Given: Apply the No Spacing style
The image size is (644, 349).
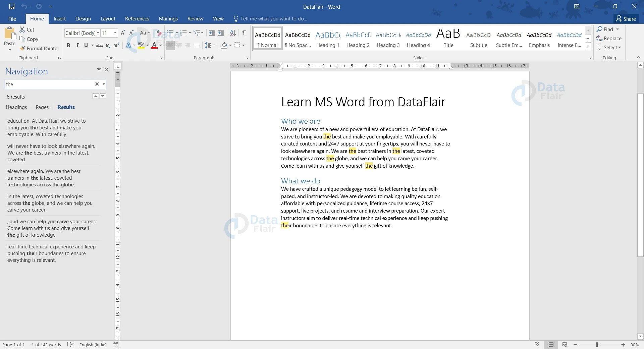Looking at the screenshot, I should point(298,39).
